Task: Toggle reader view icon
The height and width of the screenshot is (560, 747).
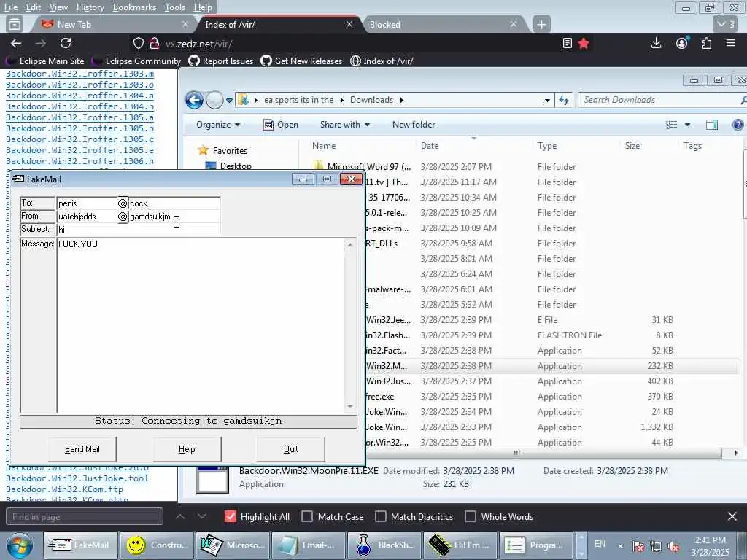Action: pos(567,43)
